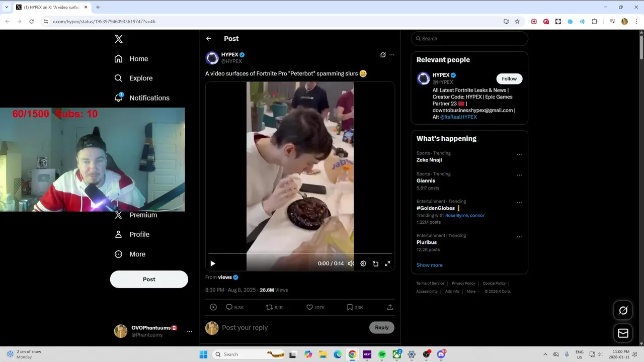Expand the footer 'More ...' link
The image size is (644, 362).
click(473, 292)
